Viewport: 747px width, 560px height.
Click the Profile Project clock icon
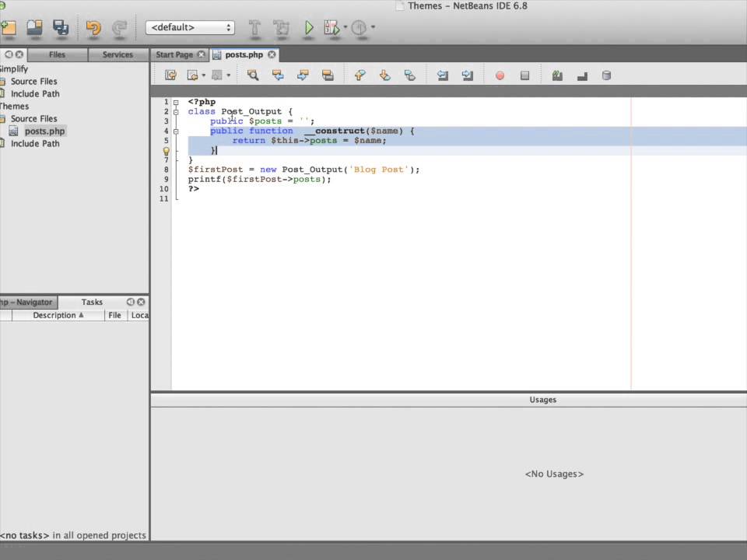point(359,28)
